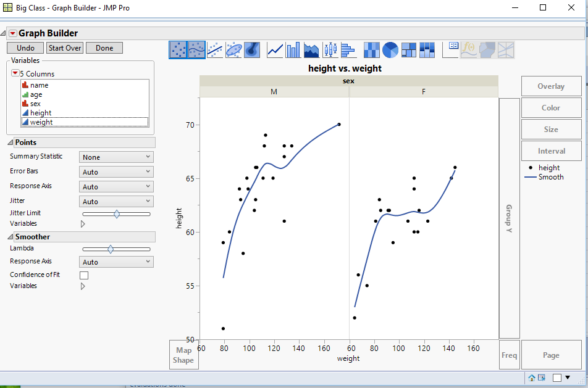The width and height of the screenshot is (588, 388).
Task: Click the graph title height vs. weight
Action: coord(345,68)
